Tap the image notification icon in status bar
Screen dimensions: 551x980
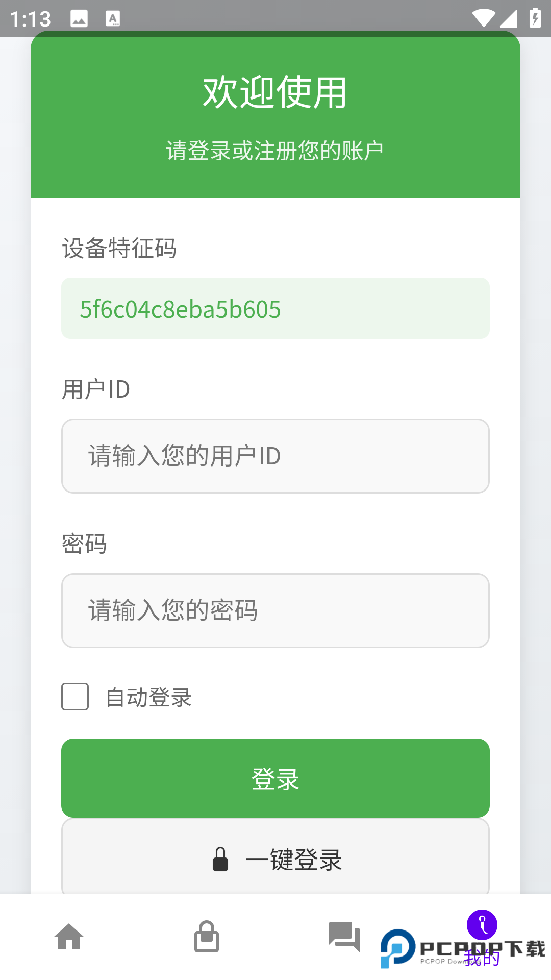point(79,19)
